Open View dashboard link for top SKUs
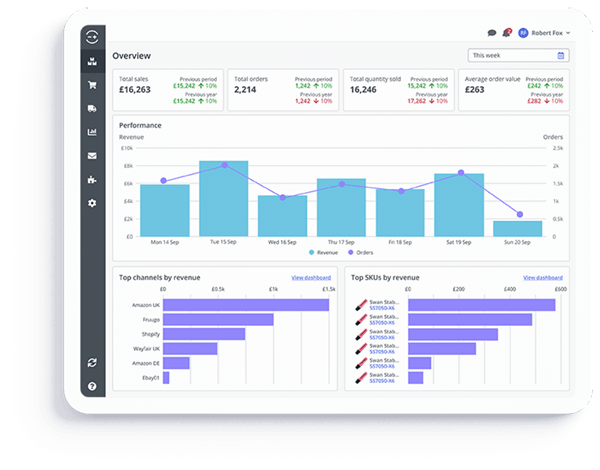600x470 pixels. pyautogui.click(x=543, y=277)
